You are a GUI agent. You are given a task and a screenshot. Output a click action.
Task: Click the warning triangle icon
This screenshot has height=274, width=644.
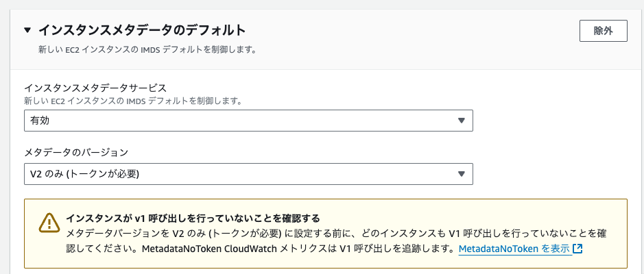pos(49,223)
